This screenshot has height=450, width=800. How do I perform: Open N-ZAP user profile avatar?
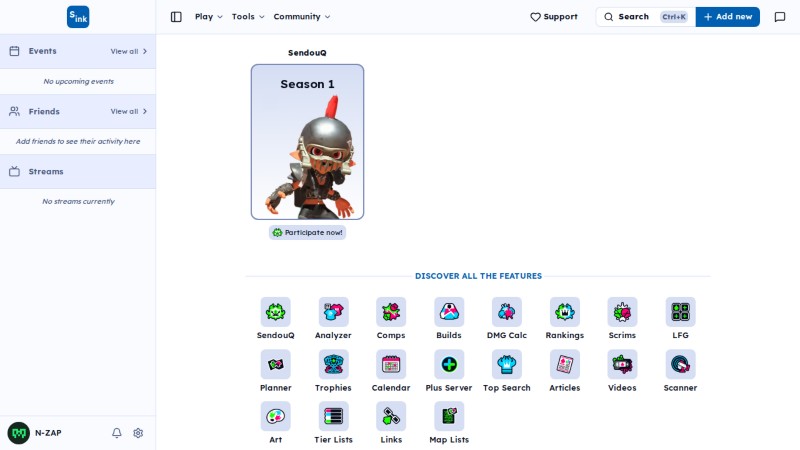tap(19, 433)
